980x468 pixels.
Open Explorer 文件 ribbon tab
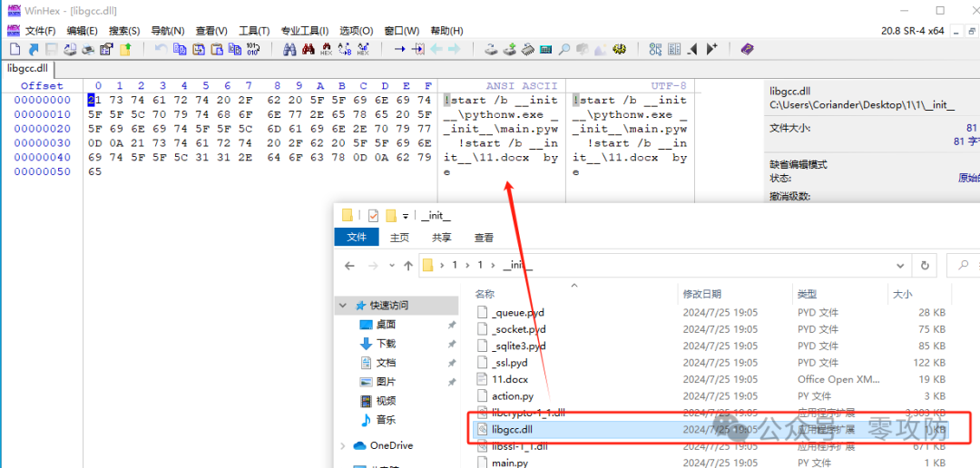coord(357,237)
